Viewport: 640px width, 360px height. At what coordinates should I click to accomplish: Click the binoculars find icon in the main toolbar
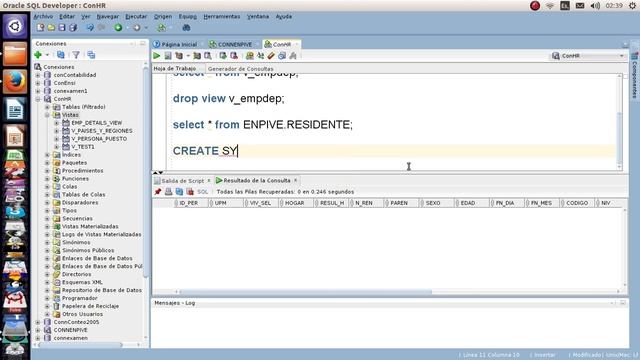pyautogui.click(x=187, y=27)
